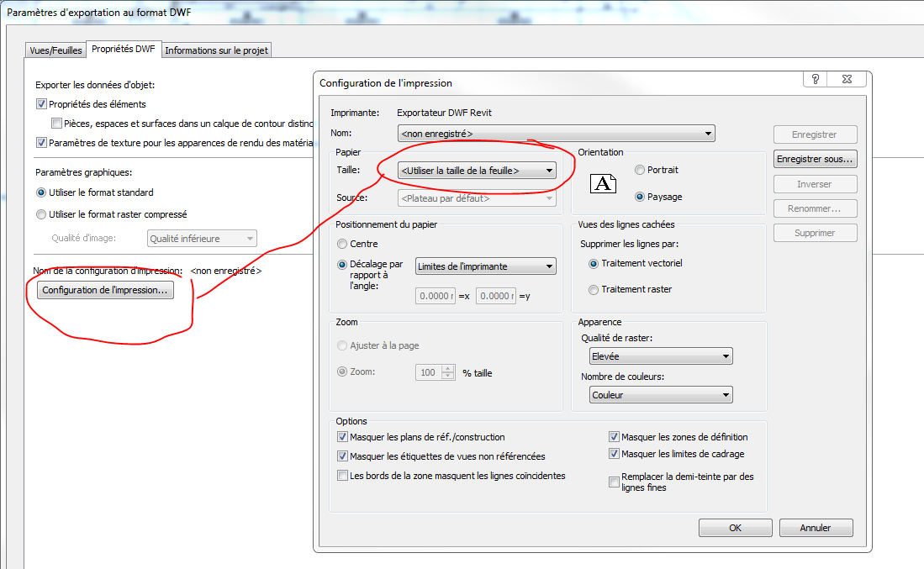Toggle Masquer les limites de cadrage
This screenshot has width=924, height=569.
click(x=614, y=454)
